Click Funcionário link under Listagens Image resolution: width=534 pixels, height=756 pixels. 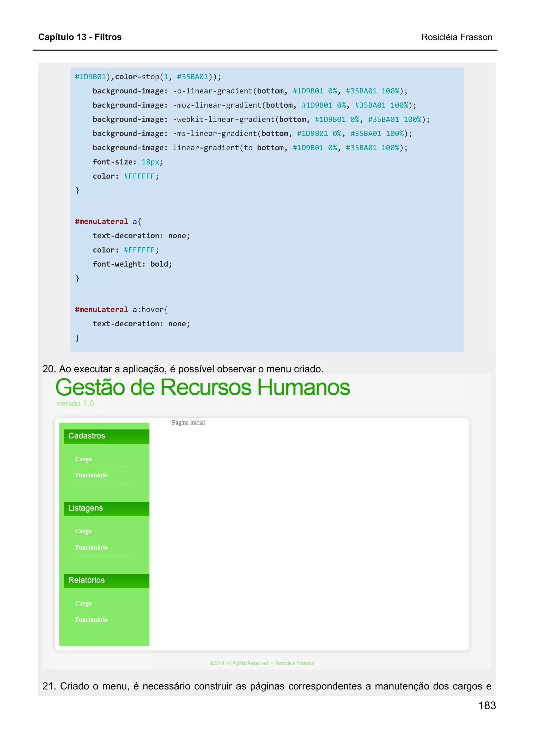click(92, 547)
